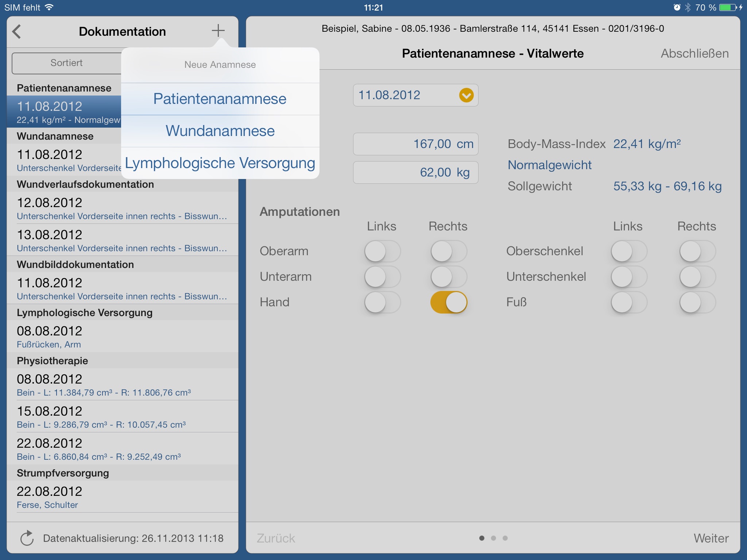
Task: Toggle Oberarm Links amputation switch
Action: pyautogui.click(x=382, y=251)
